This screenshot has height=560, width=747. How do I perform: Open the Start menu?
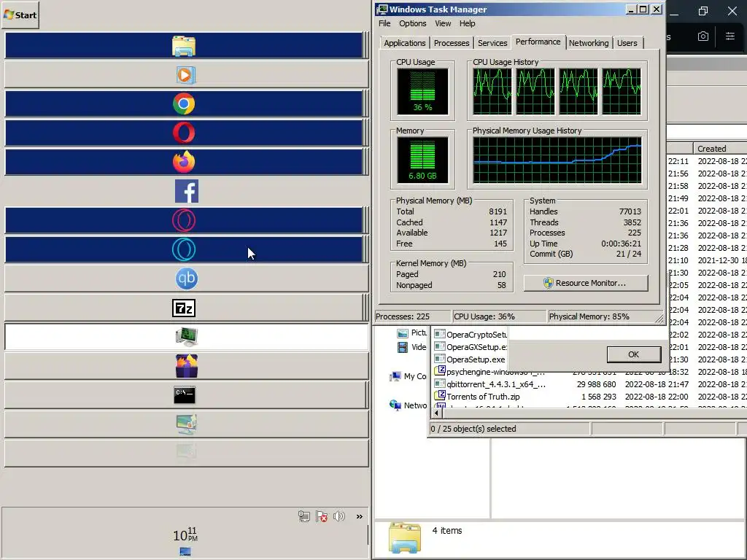[20, 15]
